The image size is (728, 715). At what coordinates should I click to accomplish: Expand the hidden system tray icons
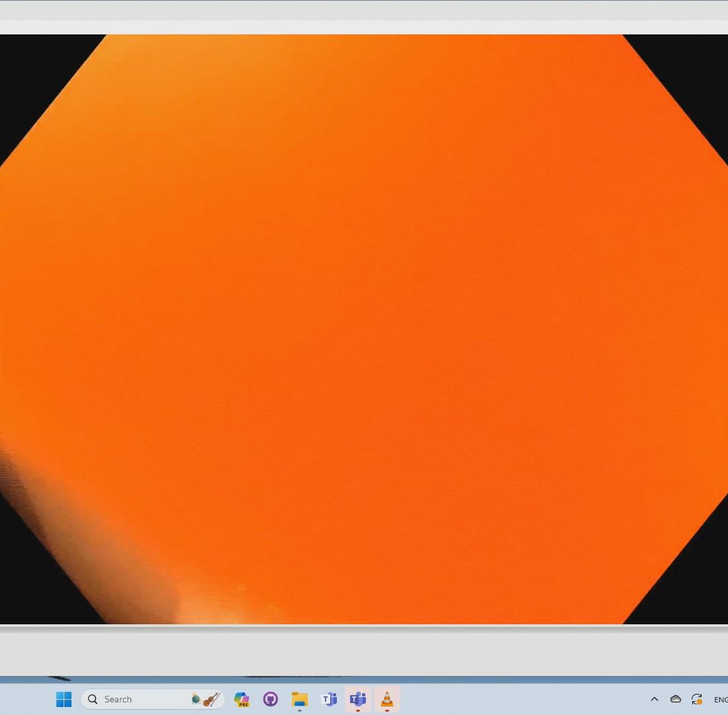click(x=654, y=698)
